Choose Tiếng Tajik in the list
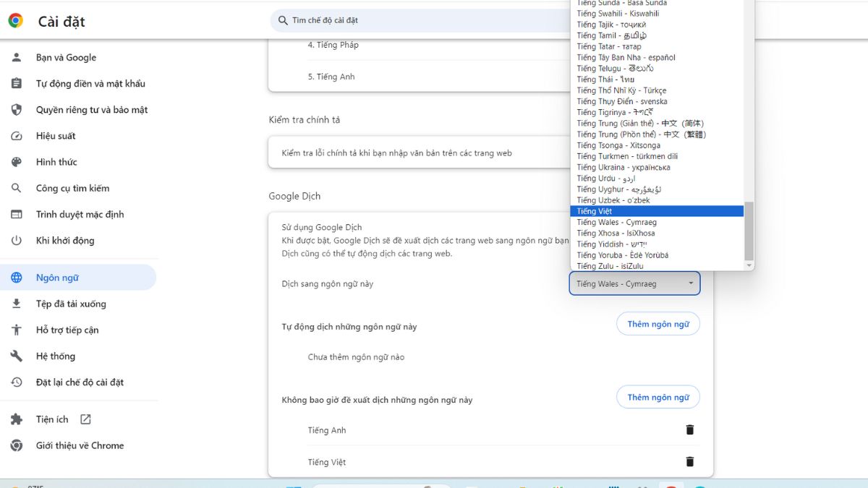 click(657, 25)
